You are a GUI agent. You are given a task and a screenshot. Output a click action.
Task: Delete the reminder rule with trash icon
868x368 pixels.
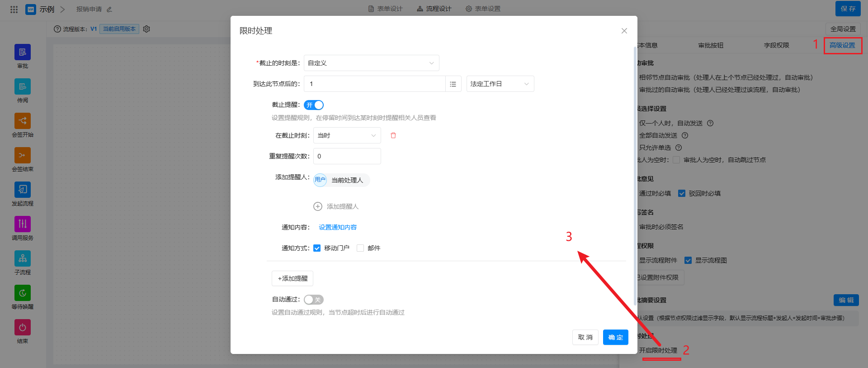393,135
